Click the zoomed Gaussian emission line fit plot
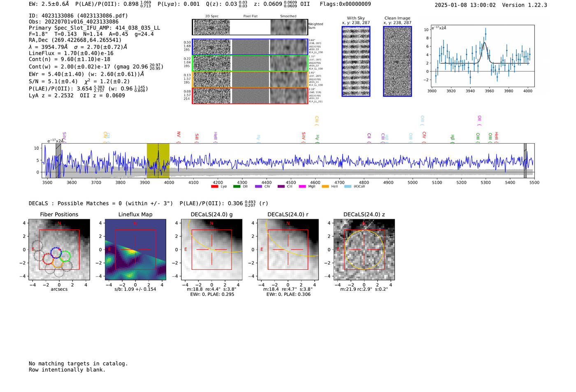This screenshot has height=392, width=576. tap(483, 56)
